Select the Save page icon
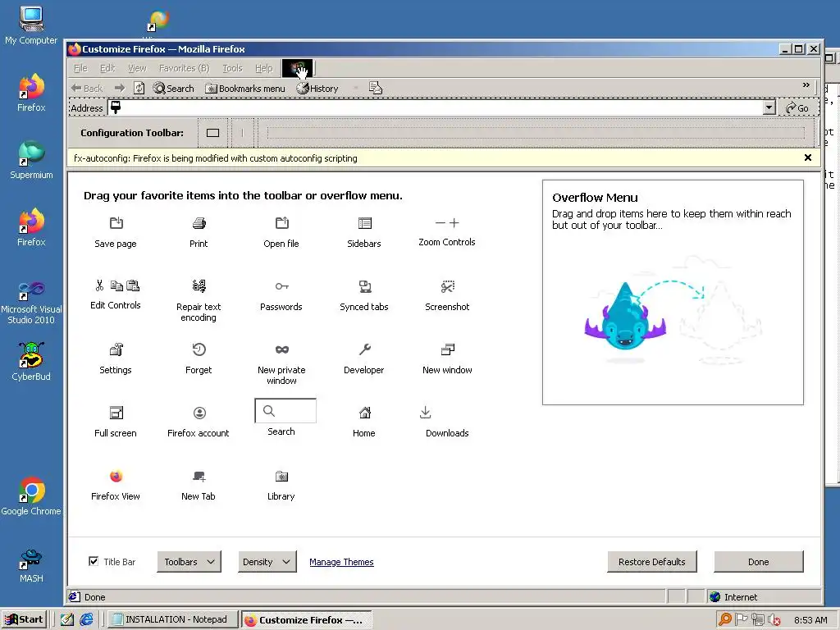The width and height of the screenshot is (840, 630). (x=116, y=223)
